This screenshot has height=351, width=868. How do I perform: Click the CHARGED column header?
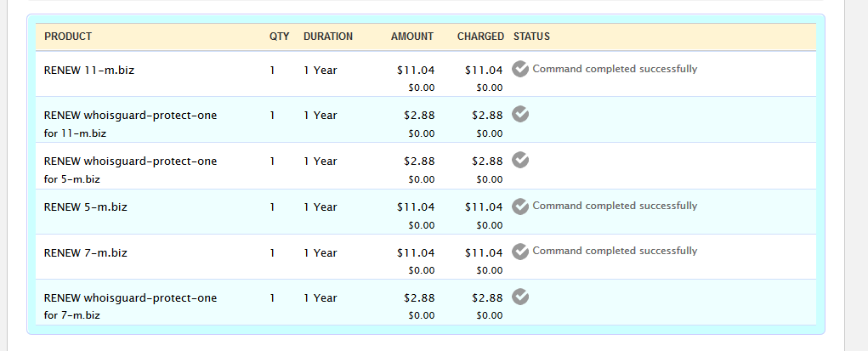click(480, 37)
